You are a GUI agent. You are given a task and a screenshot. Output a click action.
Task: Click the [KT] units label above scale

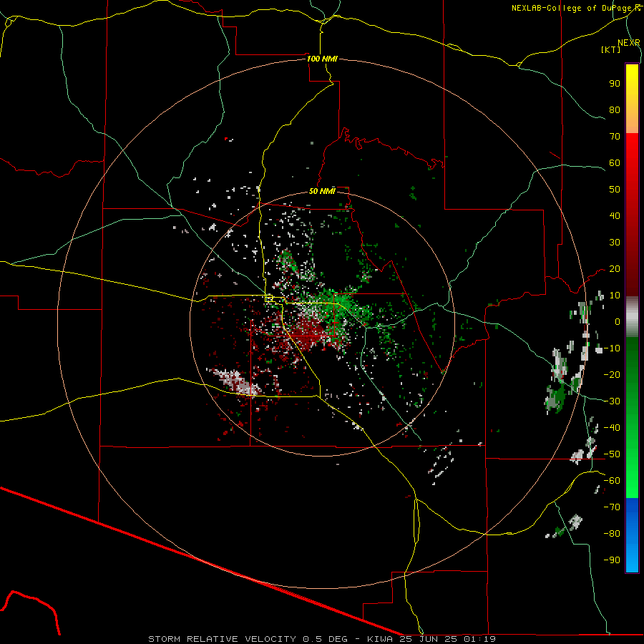[x=611, y=49]
